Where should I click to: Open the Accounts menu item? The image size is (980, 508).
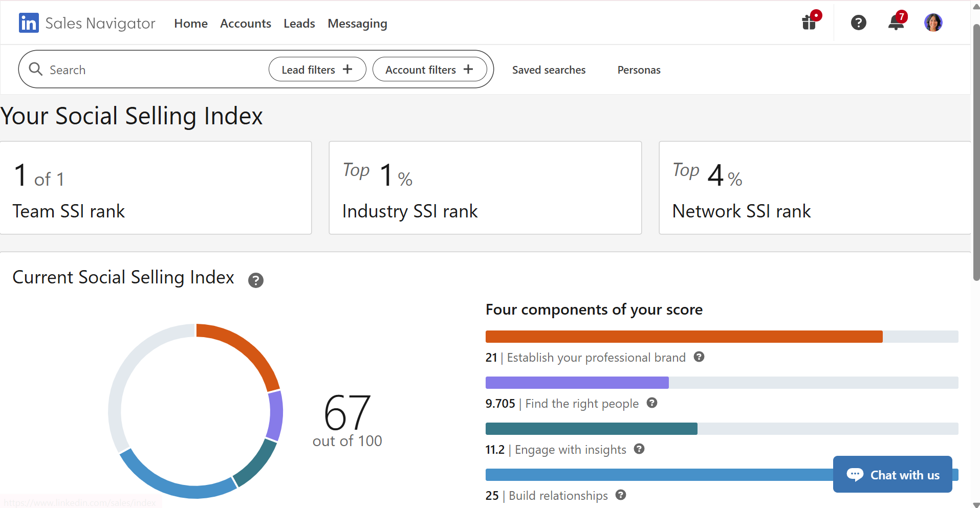(246, 24)
